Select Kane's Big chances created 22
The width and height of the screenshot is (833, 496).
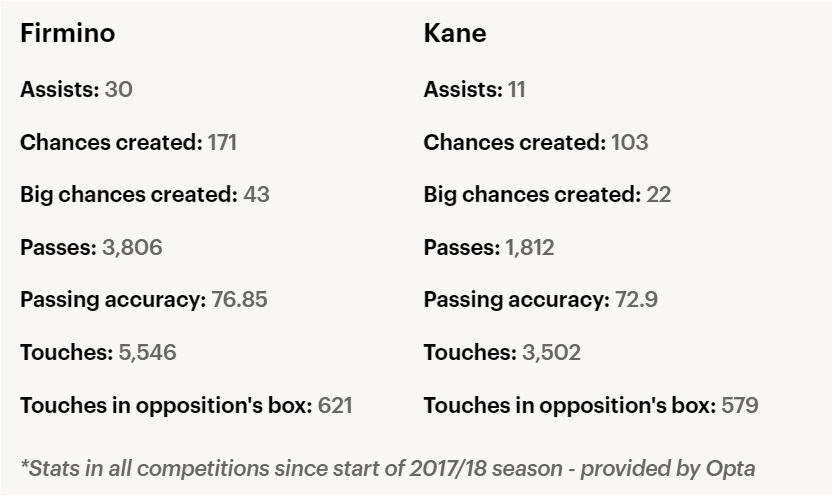click(x=658, y=194)
